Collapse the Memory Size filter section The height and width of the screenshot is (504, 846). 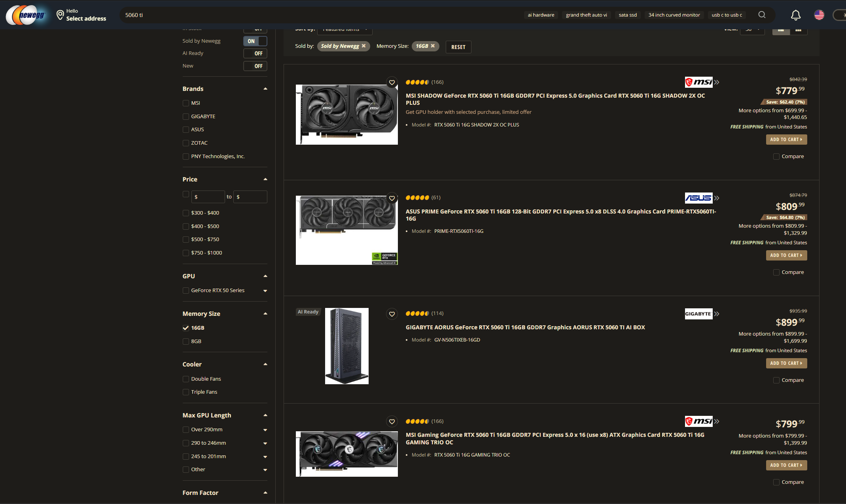coord(265,314)
